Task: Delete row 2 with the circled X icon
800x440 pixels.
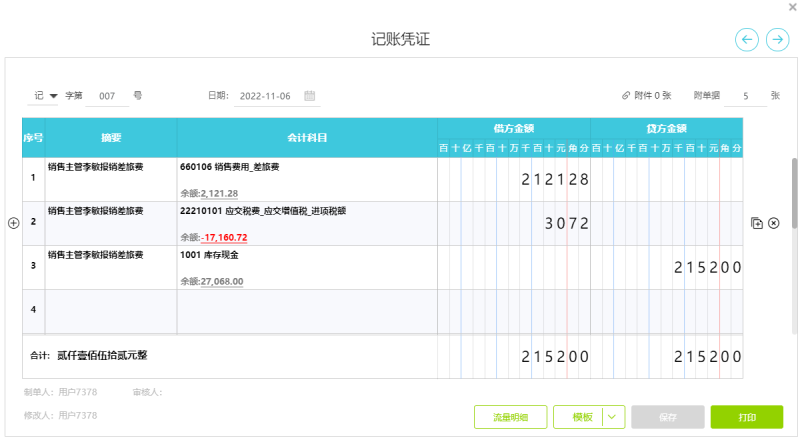Action: click(x=773, y=223)
